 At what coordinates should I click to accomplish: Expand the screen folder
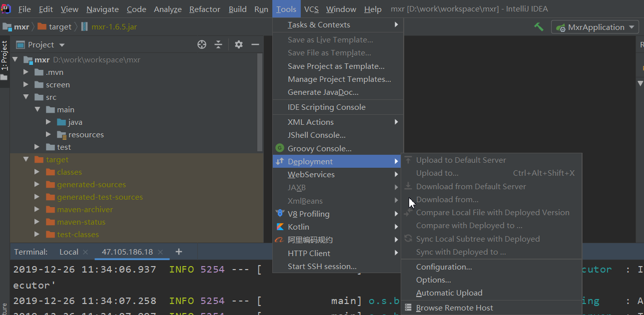(26, 85)
